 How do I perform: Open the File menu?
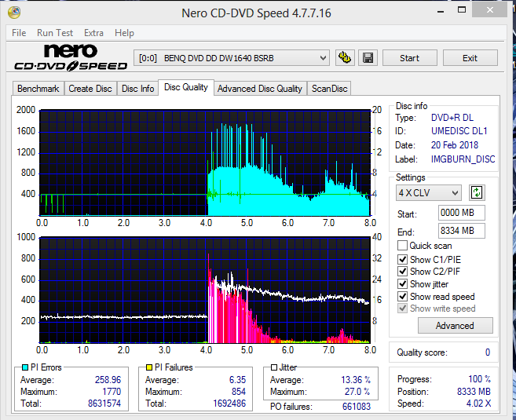coord(19,33)
